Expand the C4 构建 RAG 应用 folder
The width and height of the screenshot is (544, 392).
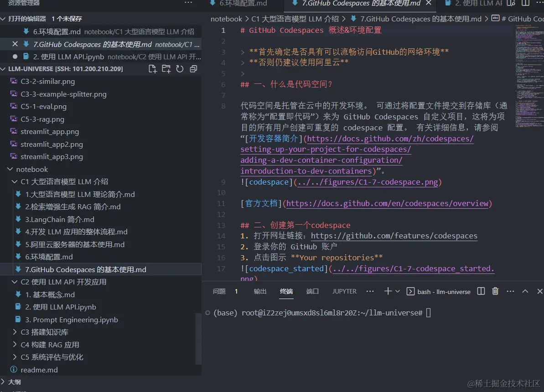tap(15, 345)
